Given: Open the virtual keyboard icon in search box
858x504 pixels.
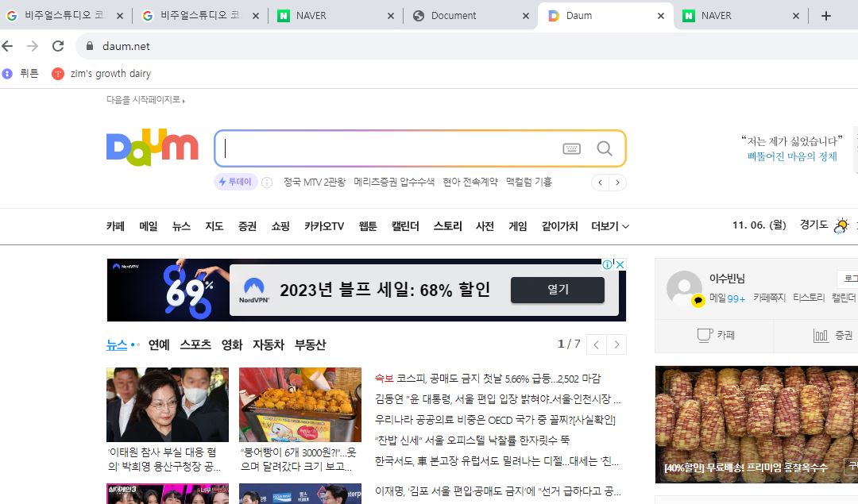Looking at the screenshot, I should click(571, 148).
